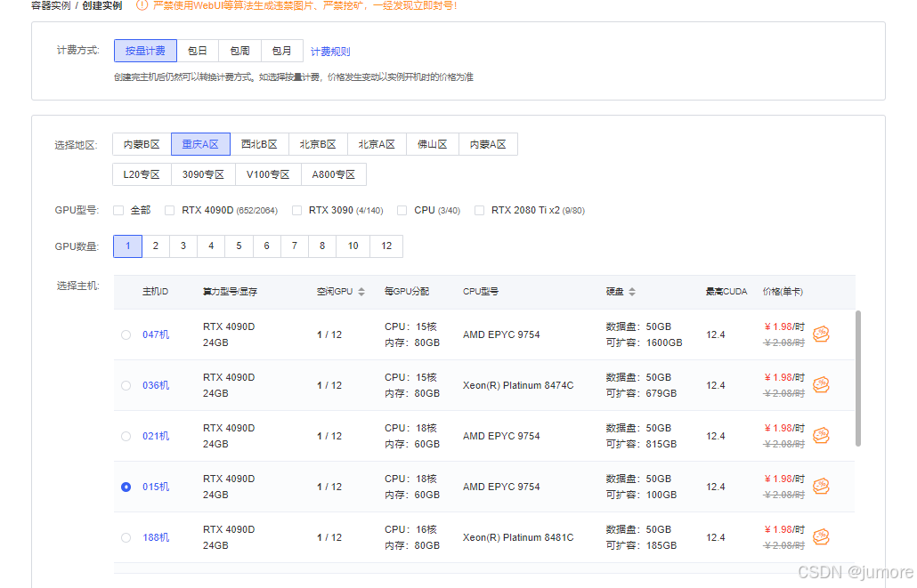Image resolution: width=917 pixels, height=588 pixels.
Task: Switch billing to 包月
Action: 282,51
